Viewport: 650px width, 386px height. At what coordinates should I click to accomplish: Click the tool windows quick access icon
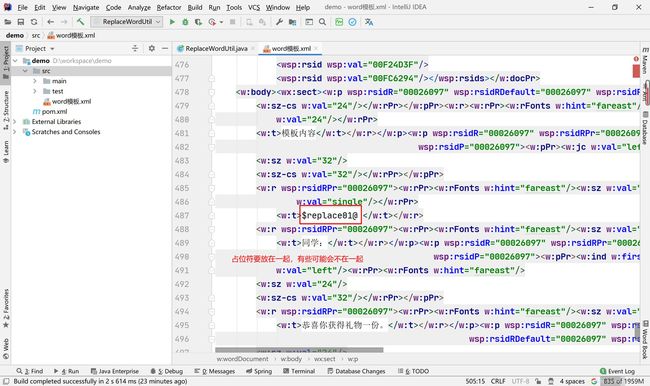tap(6, 381)
